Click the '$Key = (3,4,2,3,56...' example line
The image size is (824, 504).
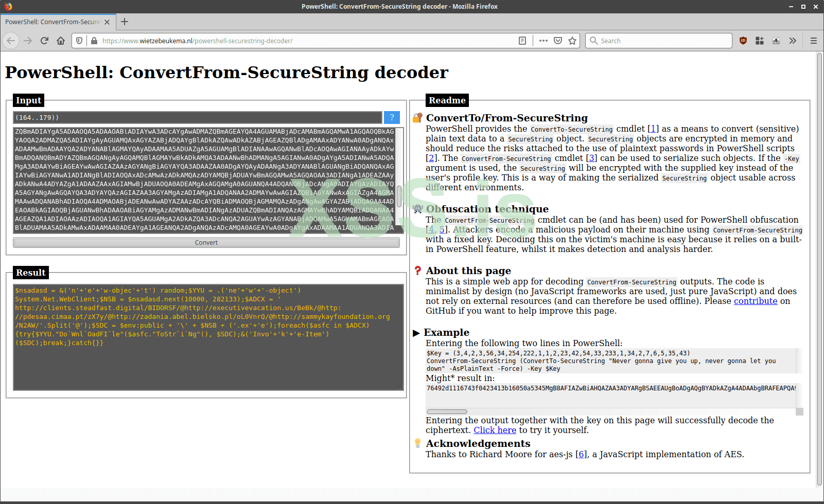pos(558,353)
